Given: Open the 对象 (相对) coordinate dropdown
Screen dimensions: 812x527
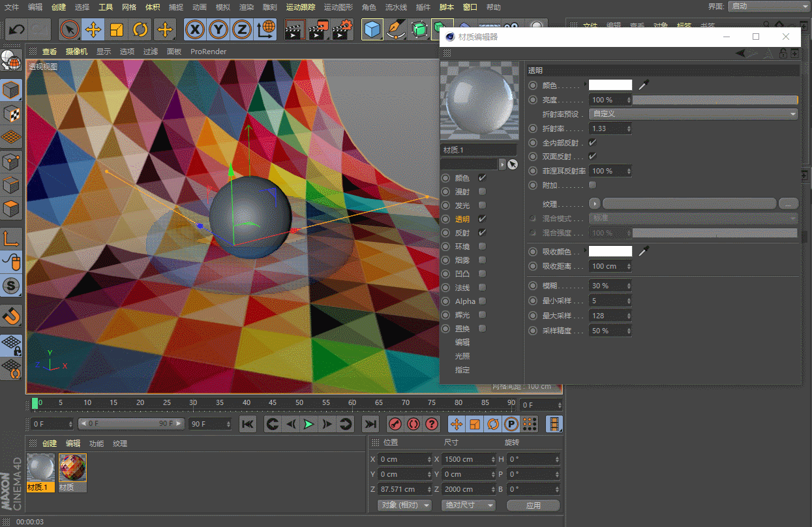Looking at the screenshot, I should 404,505.
